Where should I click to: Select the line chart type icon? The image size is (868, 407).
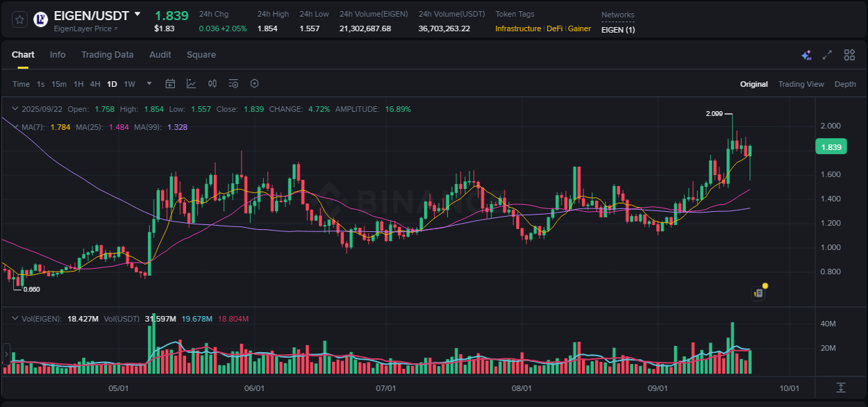tap(191, 83)
